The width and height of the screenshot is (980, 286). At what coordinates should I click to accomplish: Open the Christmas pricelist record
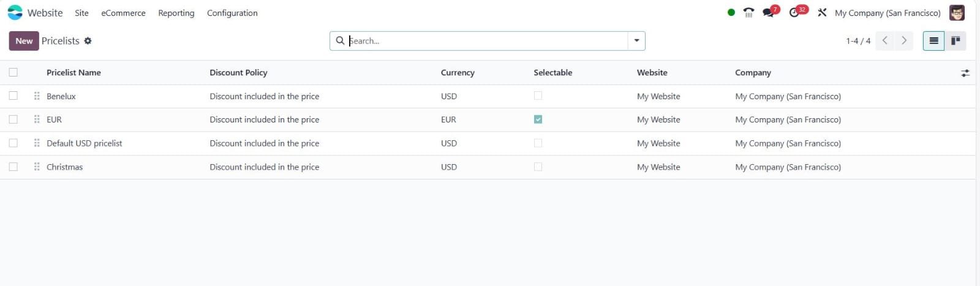tap(64, 167)
